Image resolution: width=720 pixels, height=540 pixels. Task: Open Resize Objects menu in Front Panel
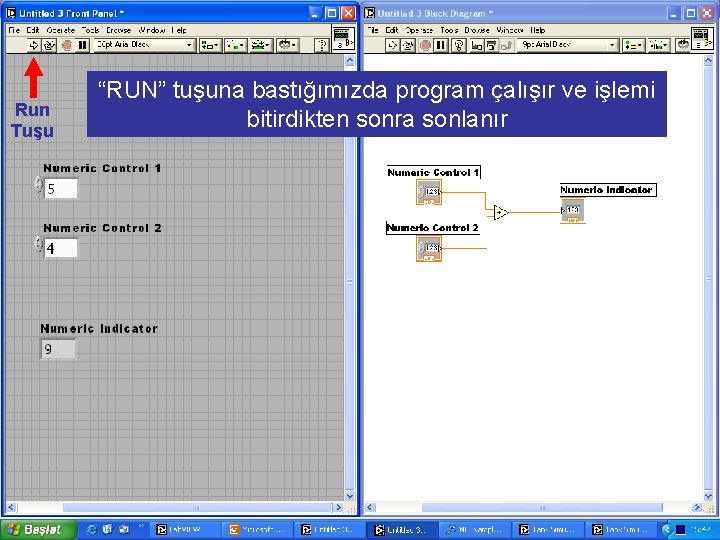coord(261,45)
